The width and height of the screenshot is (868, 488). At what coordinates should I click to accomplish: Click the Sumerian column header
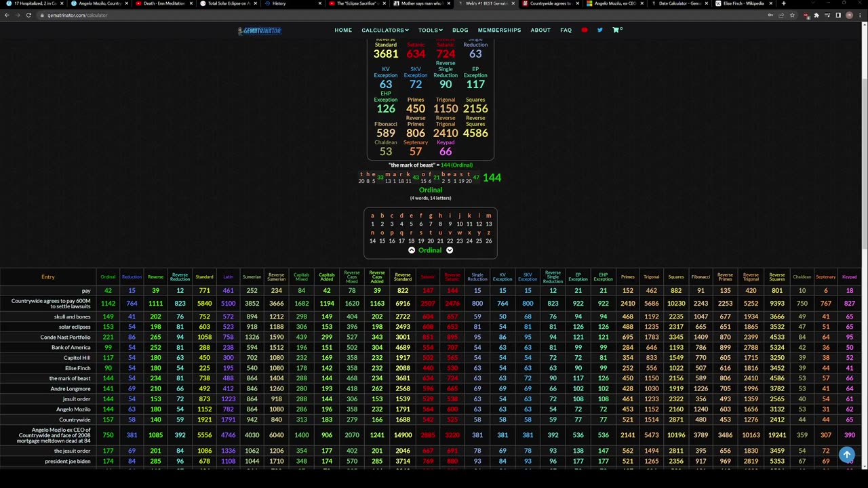(x=252, y=277)
